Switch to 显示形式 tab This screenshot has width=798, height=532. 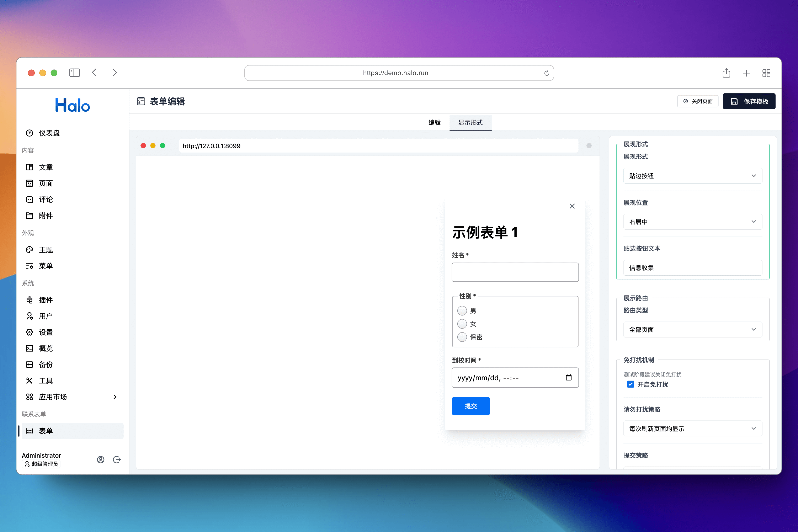470,122
